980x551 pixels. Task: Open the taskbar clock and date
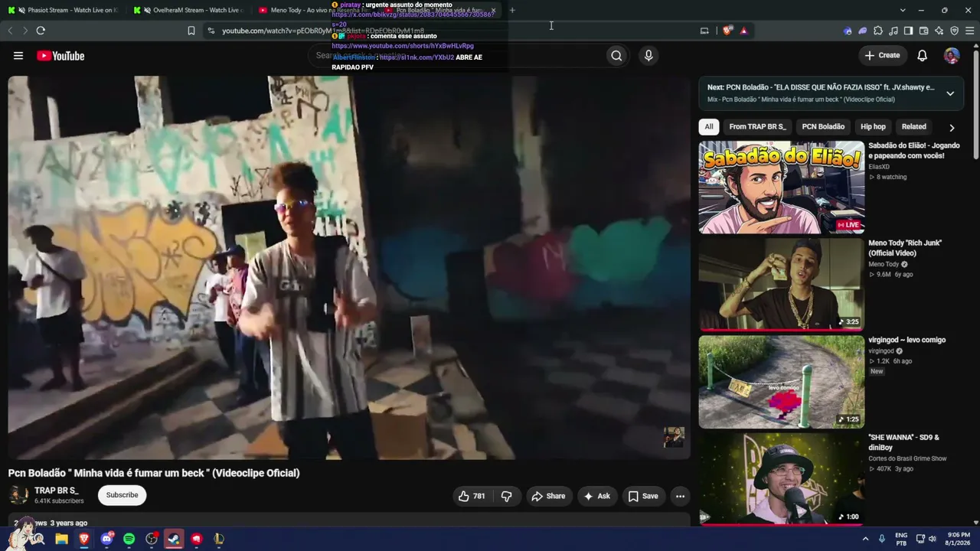coord(958,539)
